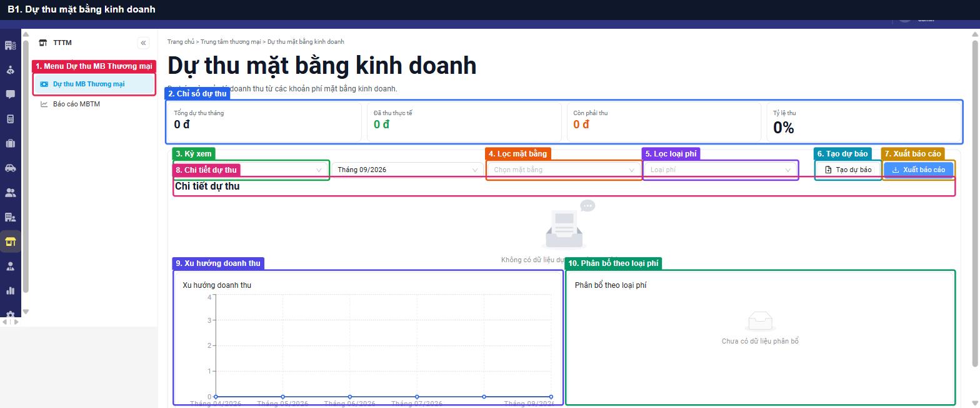This screenshot has width=980, height=408.
Task: Open Dự thu MB Thương mại menu item
Action: 94,84
